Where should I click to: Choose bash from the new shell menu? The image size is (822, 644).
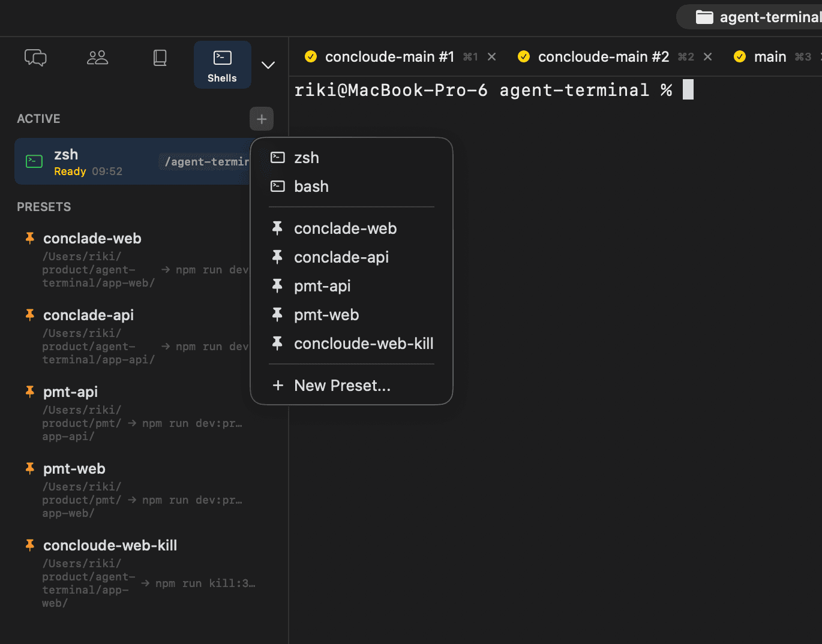click(x=311, y=186)
